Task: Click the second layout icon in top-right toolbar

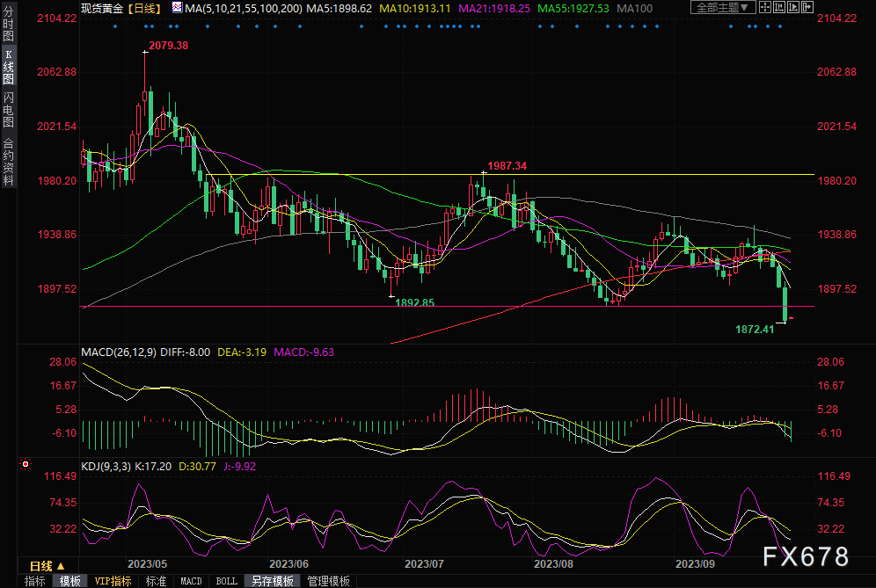Action: click(780, 8)
